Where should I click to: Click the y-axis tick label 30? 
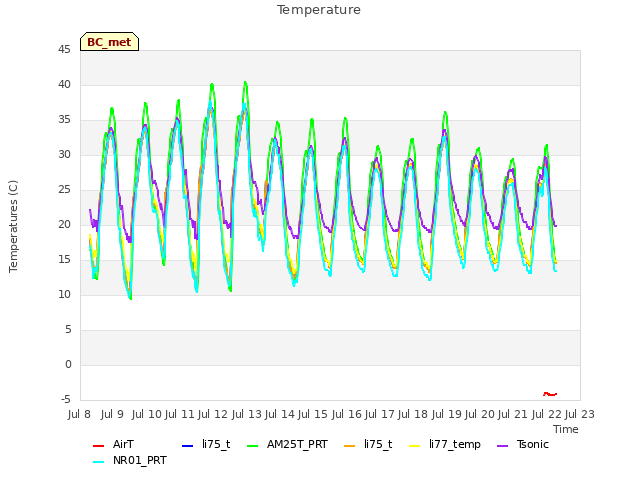tap(64, 155)
